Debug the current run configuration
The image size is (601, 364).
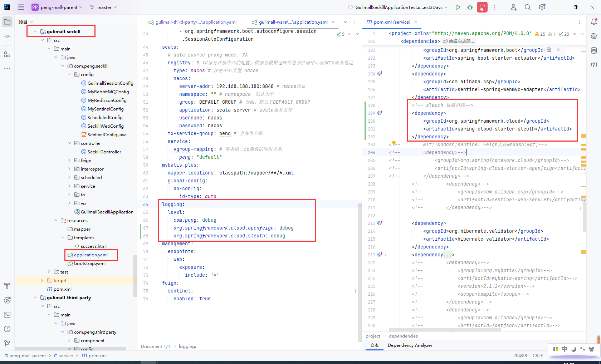pyautogui.click(x=470, y=7)
